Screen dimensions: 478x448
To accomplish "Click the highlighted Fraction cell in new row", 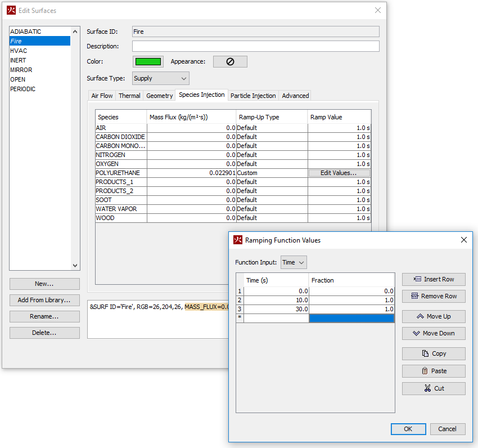I will point(351,318).
